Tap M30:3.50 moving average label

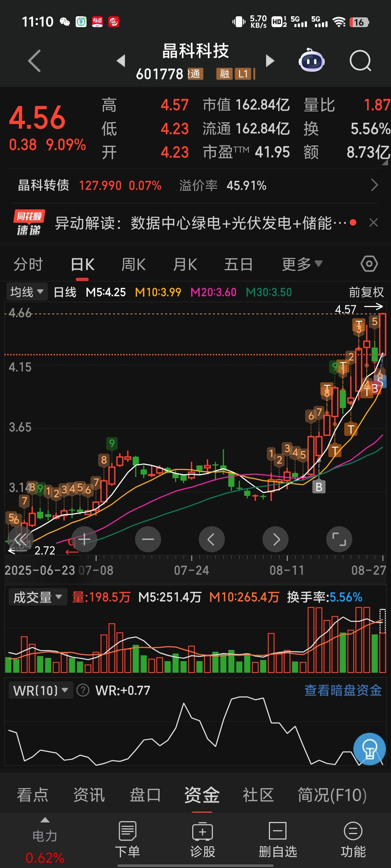click(x=269, y=292)
